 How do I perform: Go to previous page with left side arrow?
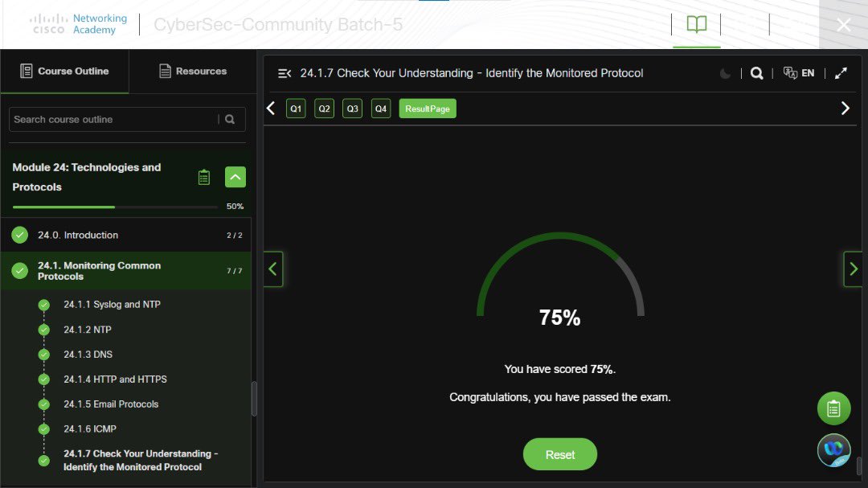click(273, 269)
